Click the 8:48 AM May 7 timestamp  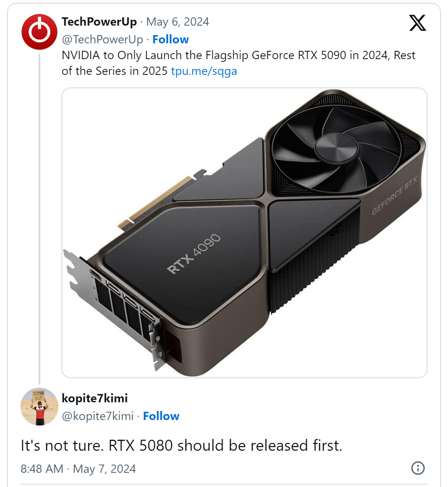coord(78,469)
